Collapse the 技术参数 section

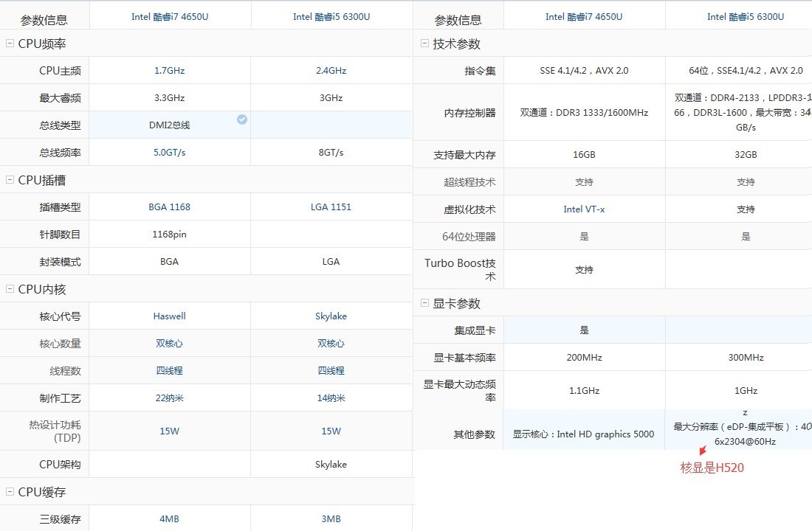click(424, 44)
